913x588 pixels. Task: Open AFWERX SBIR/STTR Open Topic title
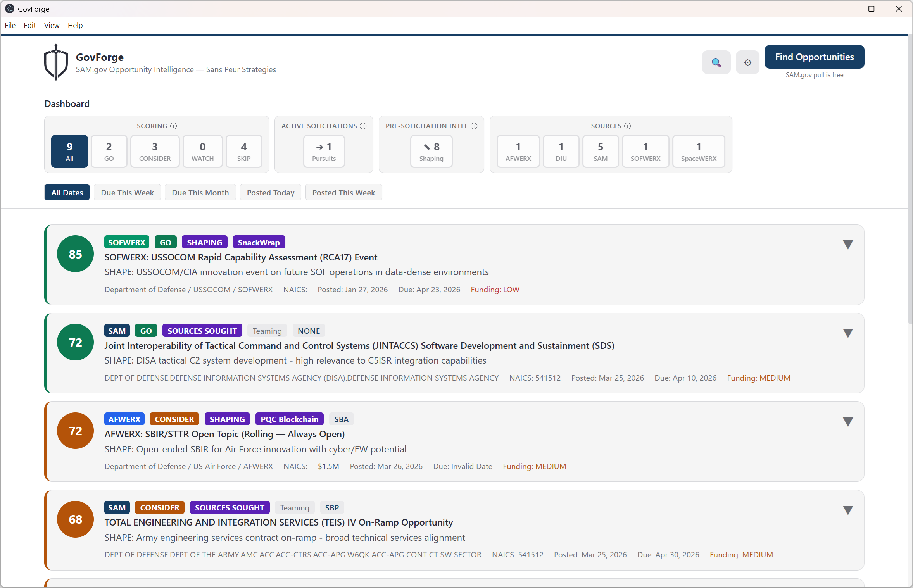coord(224,434)
